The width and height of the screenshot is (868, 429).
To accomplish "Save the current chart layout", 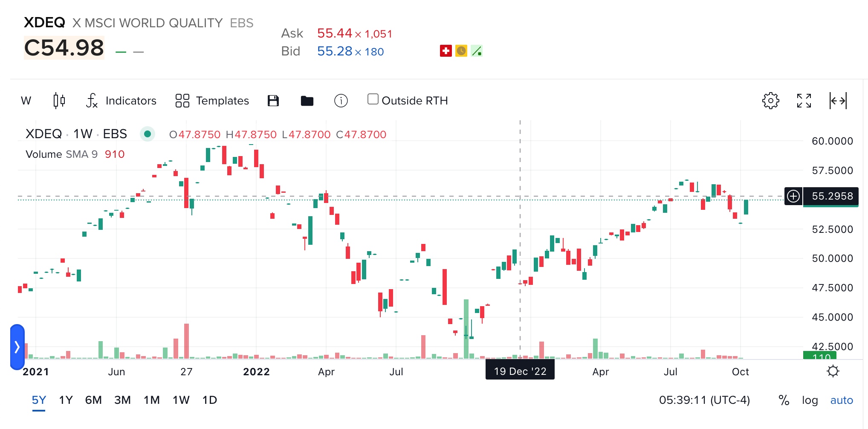I will click(x=273, y=101).
